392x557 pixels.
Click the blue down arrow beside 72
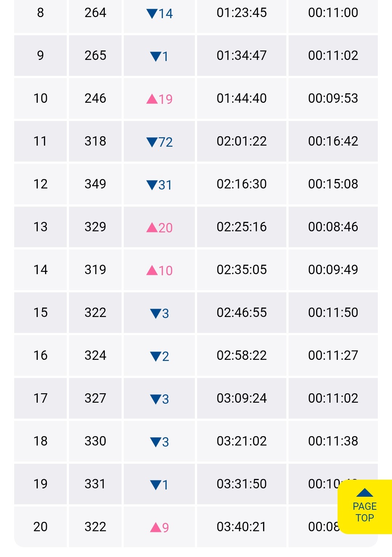click(x=152, y=142)
